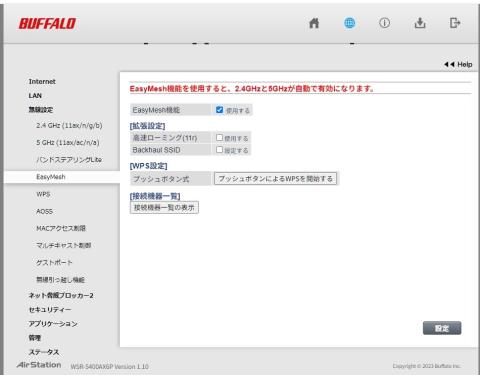Click the logout icon in header
This screenshot has width=480, height=375.
(x=455, y=23)
